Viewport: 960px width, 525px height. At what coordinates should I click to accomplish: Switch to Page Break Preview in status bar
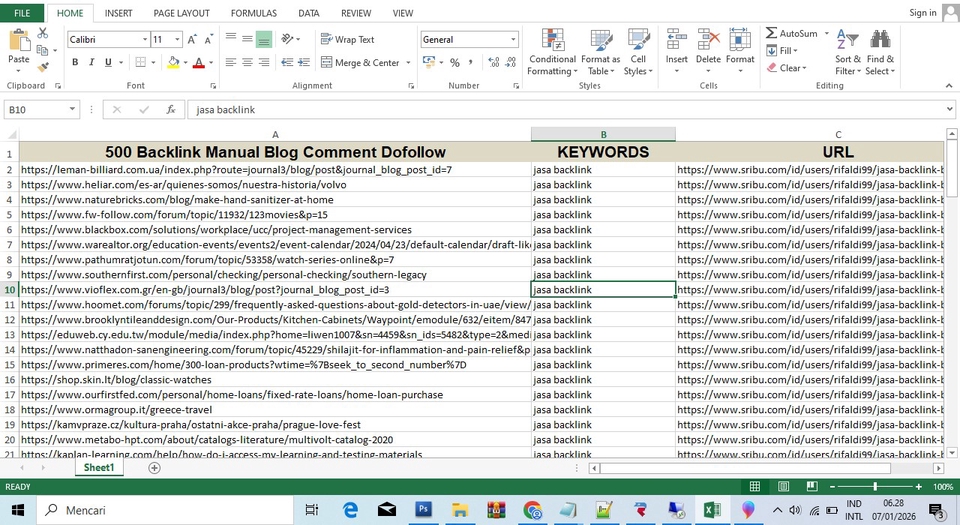(x=812, y=486)
